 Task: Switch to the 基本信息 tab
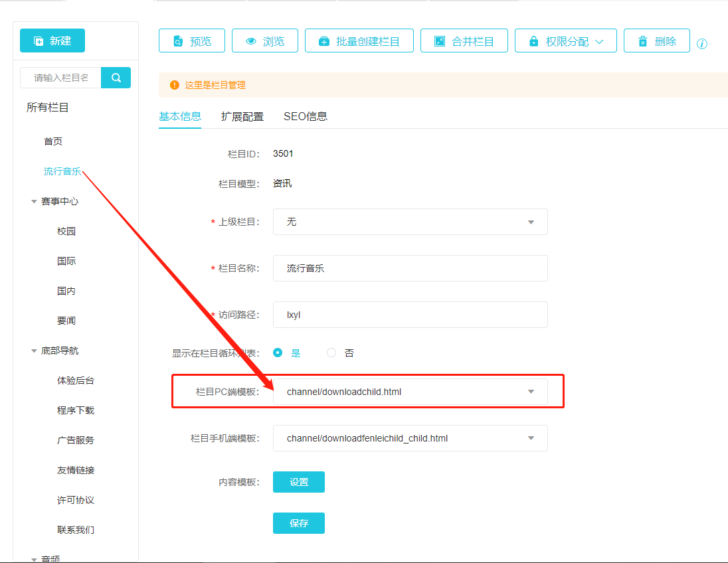click(x=180, y=116)
